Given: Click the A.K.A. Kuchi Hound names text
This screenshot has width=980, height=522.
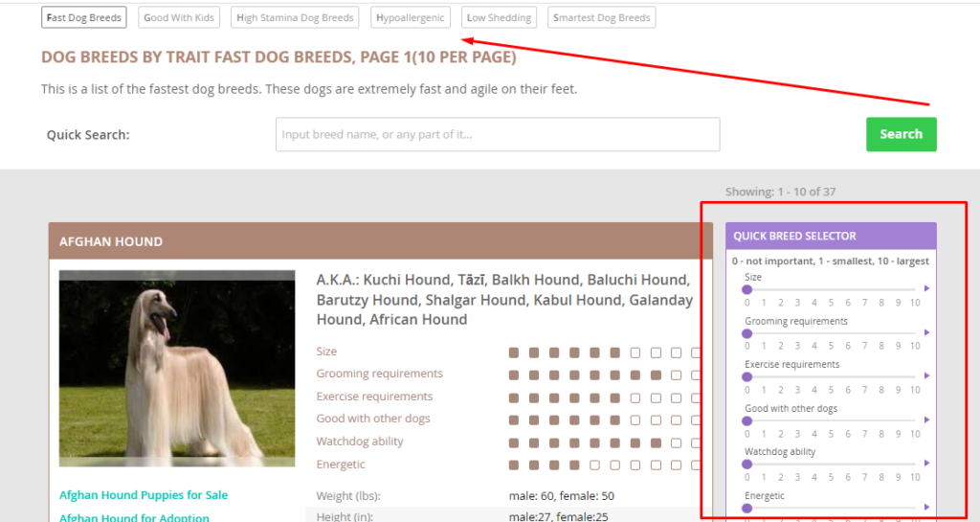Looking at the screenshot, I should coord(504,300).
